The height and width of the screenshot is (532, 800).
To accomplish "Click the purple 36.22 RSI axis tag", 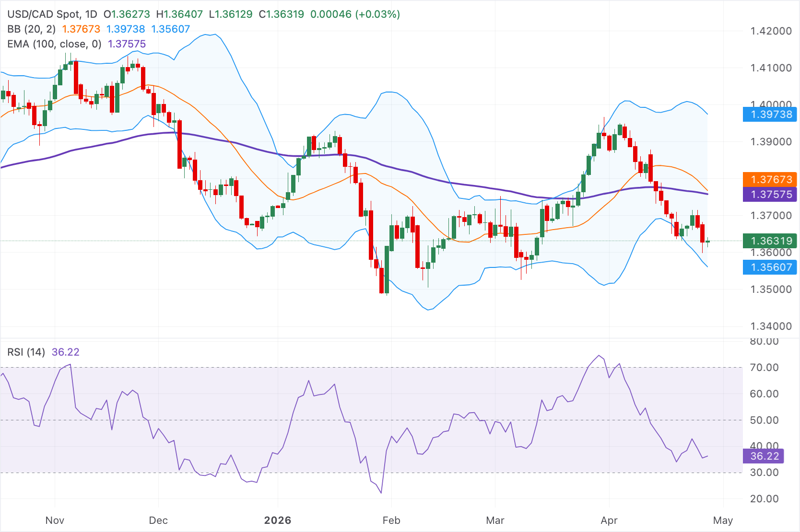I will (764, 456).
